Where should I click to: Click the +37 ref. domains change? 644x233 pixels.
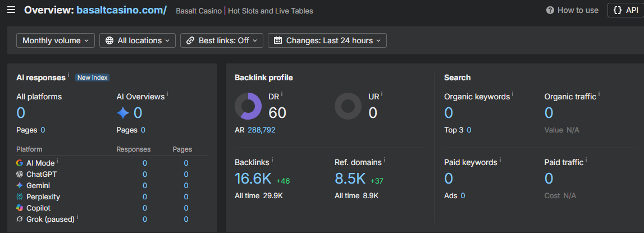pos(377,181)
